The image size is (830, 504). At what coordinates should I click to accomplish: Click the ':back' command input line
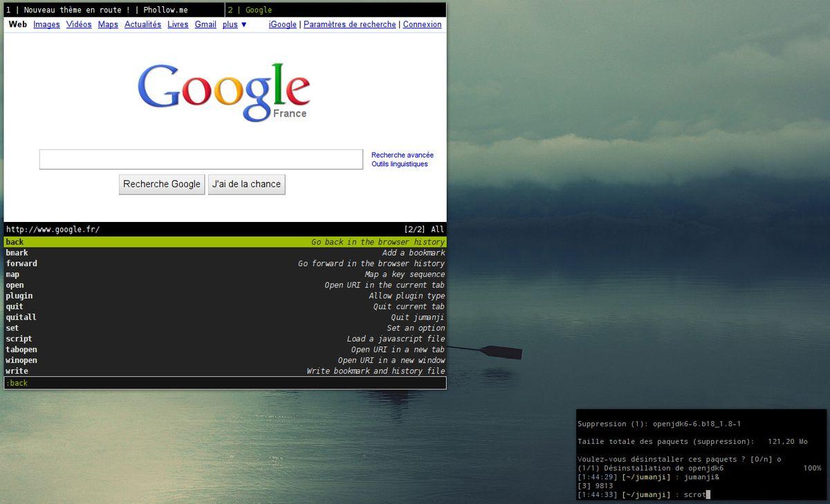[x=225, y=383]
